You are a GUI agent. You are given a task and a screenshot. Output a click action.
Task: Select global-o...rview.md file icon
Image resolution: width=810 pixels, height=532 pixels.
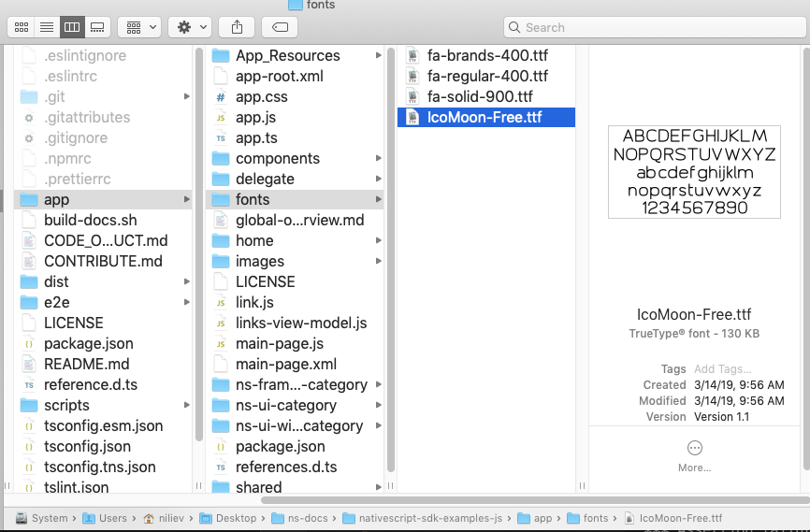[221, 220]
